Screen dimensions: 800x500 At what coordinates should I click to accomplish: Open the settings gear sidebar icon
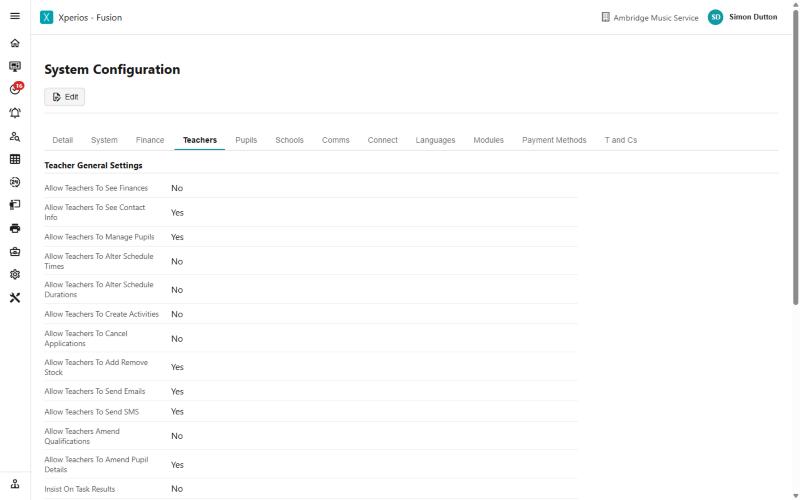click(x=15, y=274)
